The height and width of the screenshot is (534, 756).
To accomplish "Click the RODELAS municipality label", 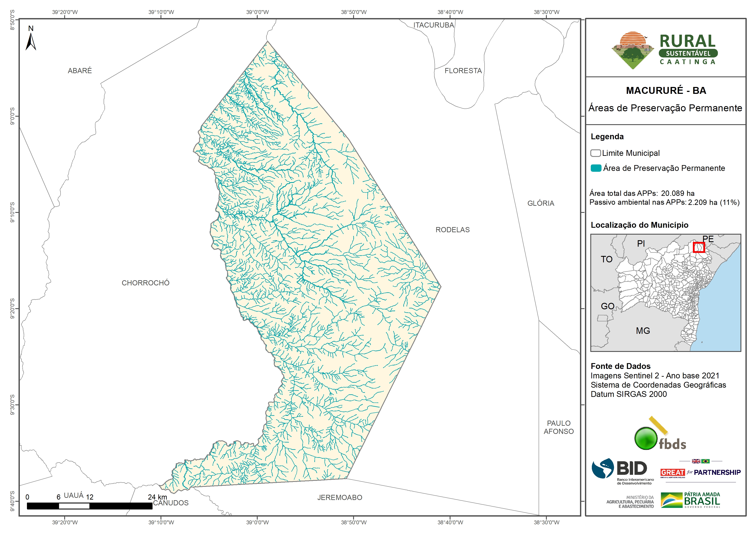I will click(x=452, y=230).
